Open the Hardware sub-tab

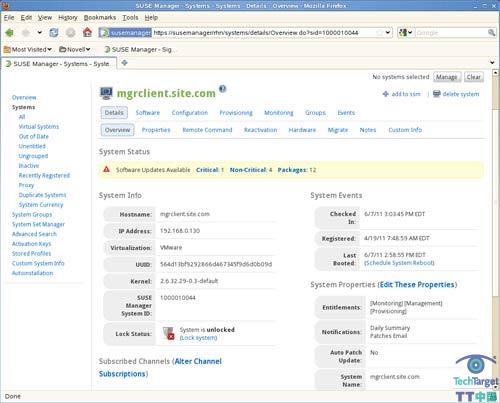click(302, 130)
